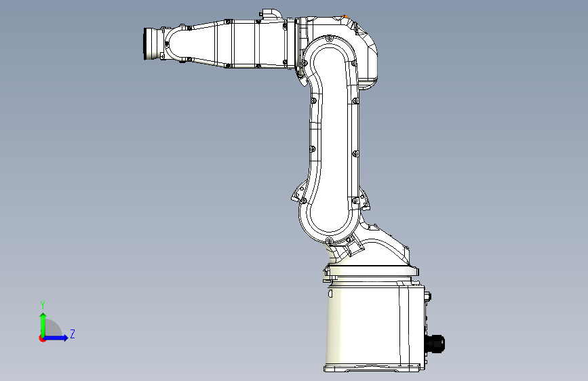This screenshot has height=381, width=588.
Task: Select the base mounting plate at bottom
Action: point(372,369)
